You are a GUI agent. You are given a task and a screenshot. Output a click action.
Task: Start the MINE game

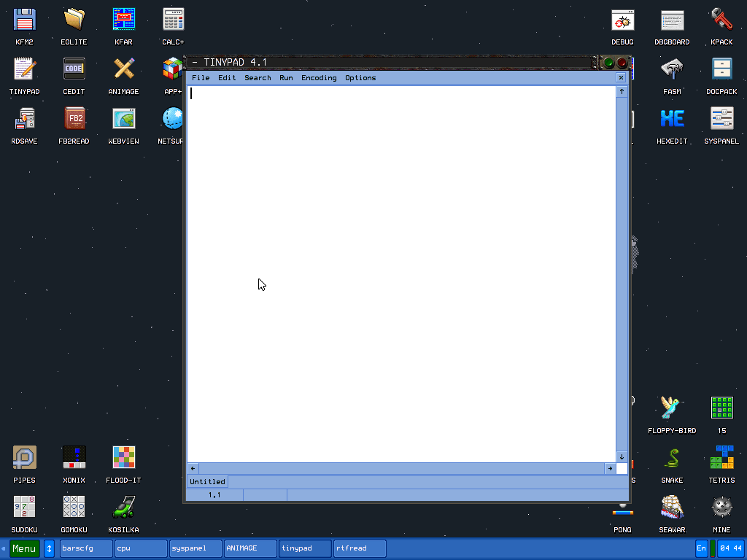721,505
